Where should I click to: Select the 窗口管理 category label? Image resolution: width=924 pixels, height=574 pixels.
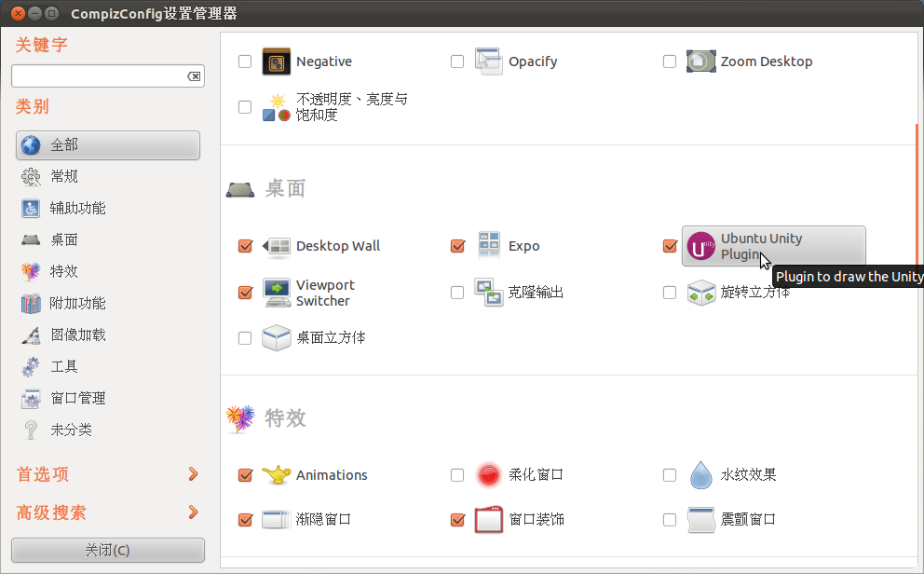tap(78, 399)
